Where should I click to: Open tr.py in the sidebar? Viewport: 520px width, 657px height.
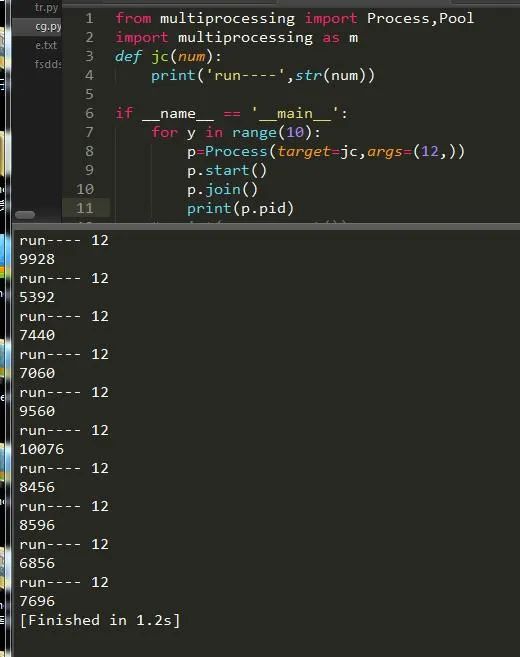[x=47, y=8]
